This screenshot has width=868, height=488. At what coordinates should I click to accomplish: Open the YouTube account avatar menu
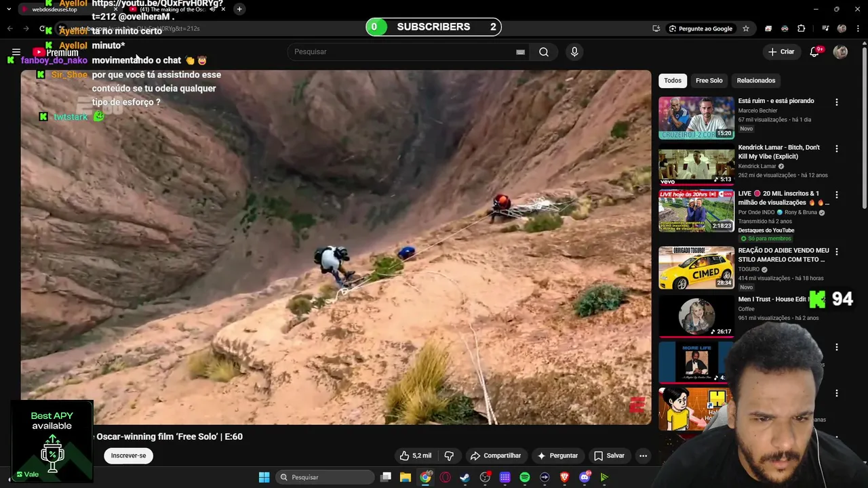[840, 52]
